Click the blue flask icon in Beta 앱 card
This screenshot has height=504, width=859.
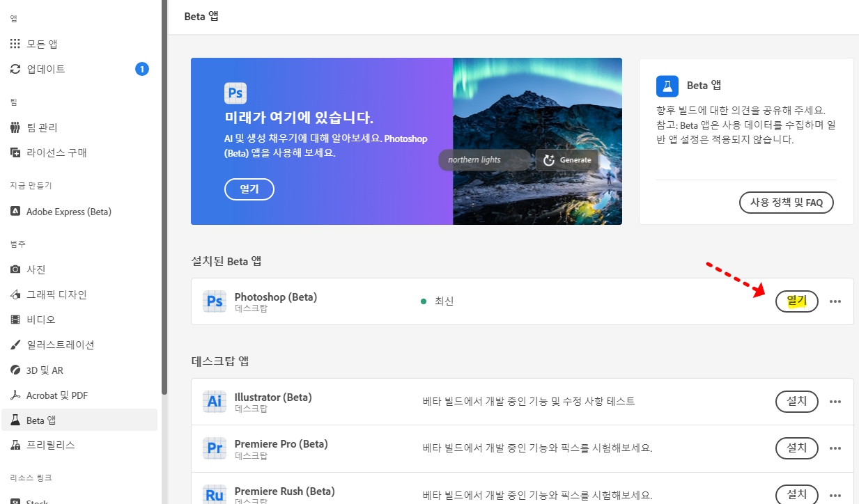(667, 86)
